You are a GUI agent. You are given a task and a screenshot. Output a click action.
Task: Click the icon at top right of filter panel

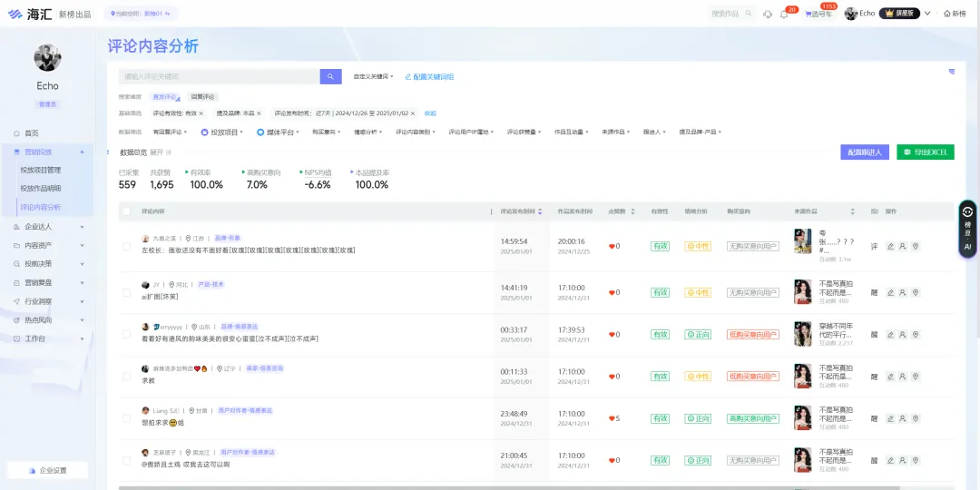click(951, 72)
